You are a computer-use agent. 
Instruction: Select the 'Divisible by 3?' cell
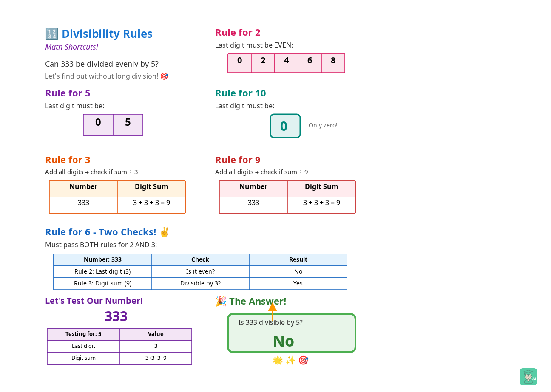200,284
